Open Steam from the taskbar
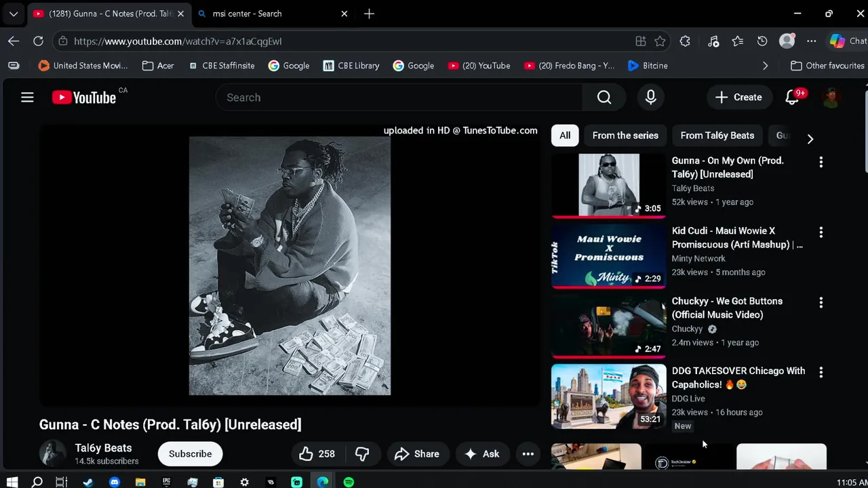Screen dimensions: 868x488 87,482
